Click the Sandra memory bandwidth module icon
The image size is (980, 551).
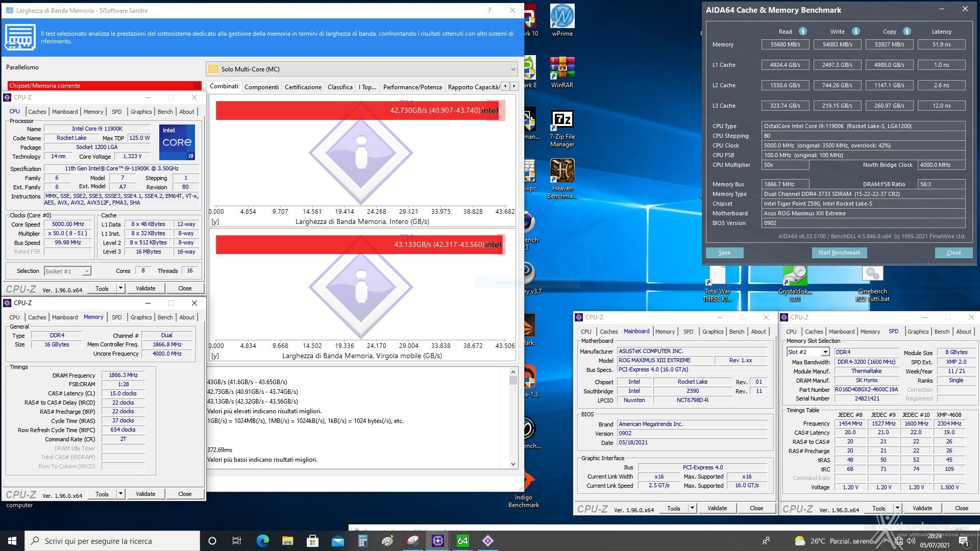point(20,37)
